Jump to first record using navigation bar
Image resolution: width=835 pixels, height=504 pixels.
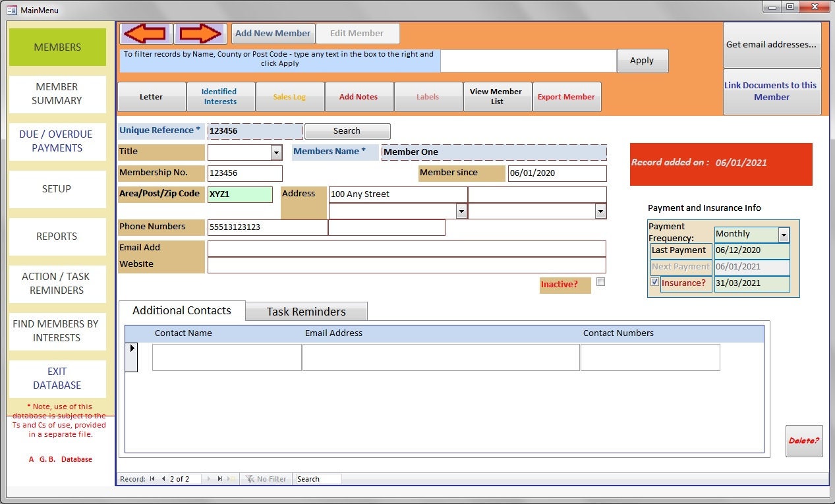[152, 479]
